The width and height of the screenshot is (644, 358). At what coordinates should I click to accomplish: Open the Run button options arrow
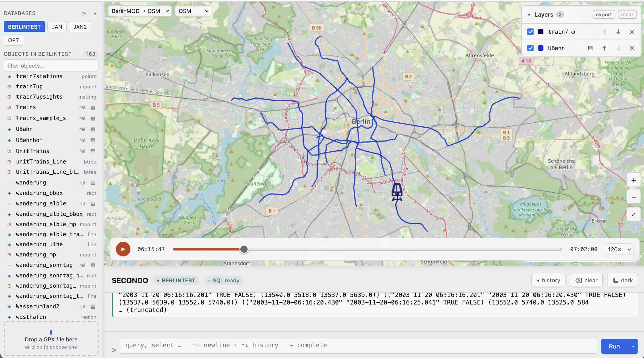[633, 346]
